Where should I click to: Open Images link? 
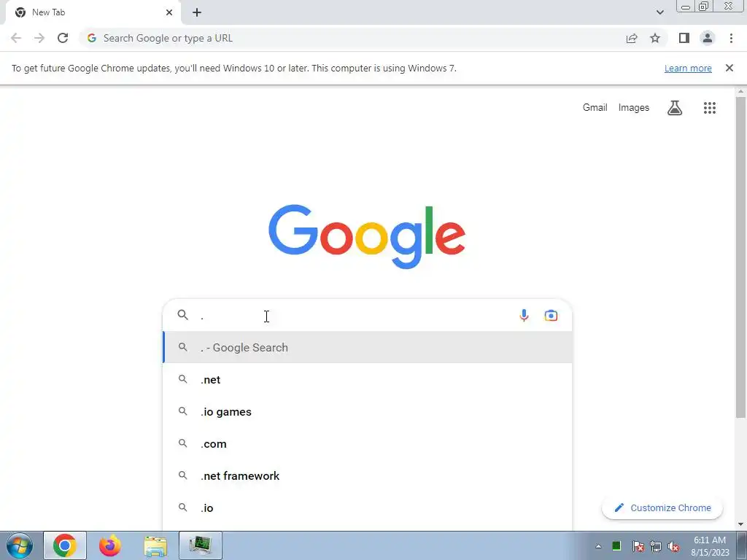point(634,108)
